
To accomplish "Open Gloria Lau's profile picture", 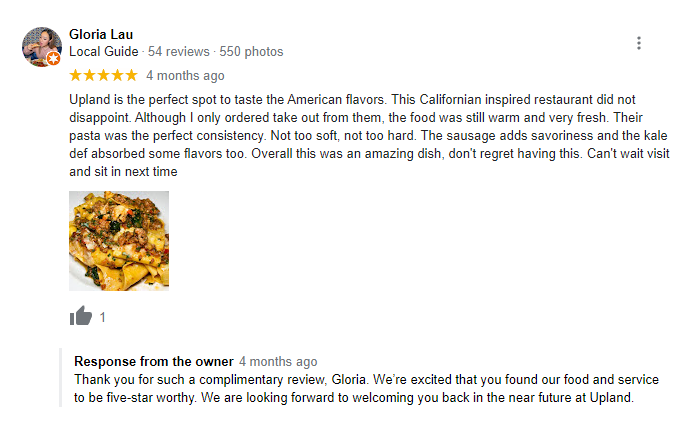I will point(40,45).
